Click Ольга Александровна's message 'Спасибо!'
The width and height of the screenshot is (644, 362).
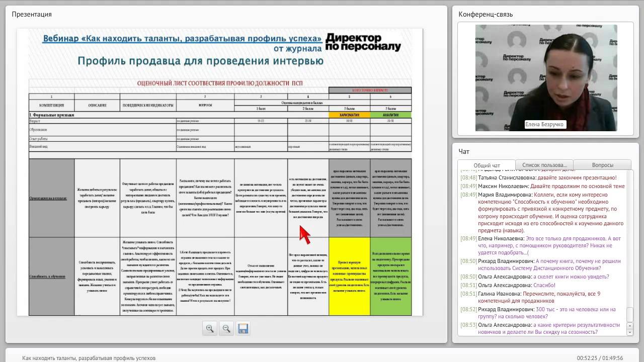(509, 285)
